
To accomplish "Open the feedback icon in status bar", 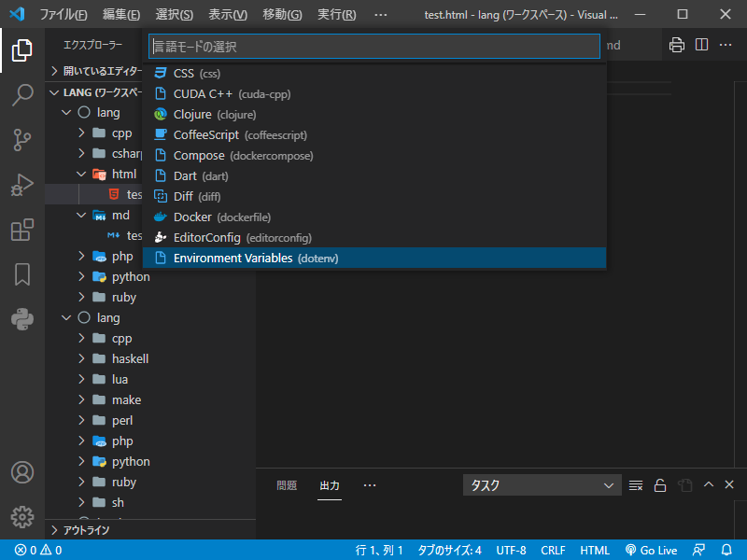I will coord(698,550).
